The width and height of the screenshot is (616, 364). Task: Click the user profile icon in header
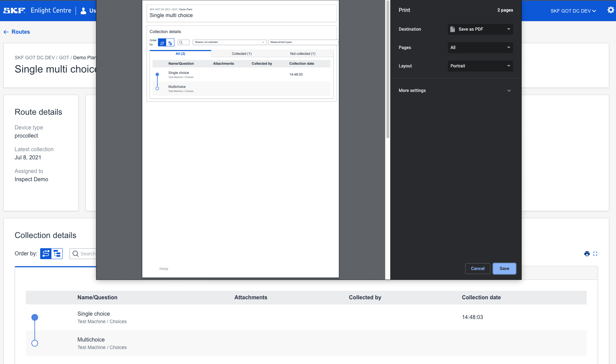(83, 11)
